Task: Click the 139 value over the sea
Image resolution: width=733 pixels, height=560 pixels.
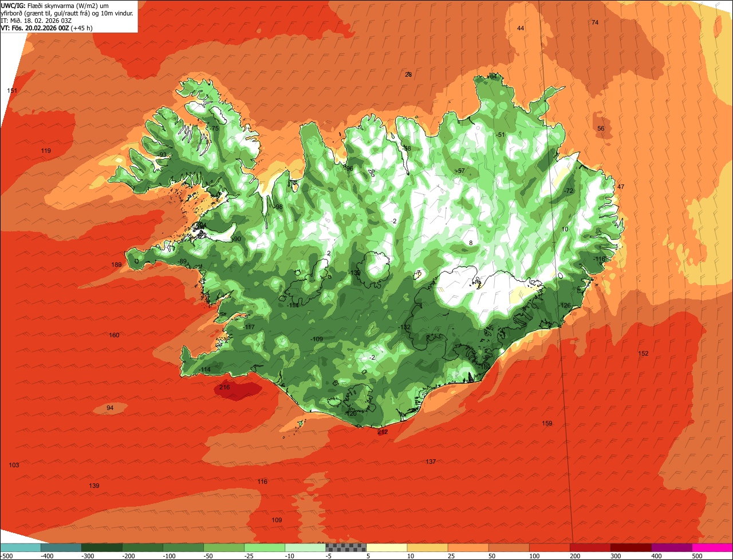Action: pyautogui.click(x=94, y=486)
